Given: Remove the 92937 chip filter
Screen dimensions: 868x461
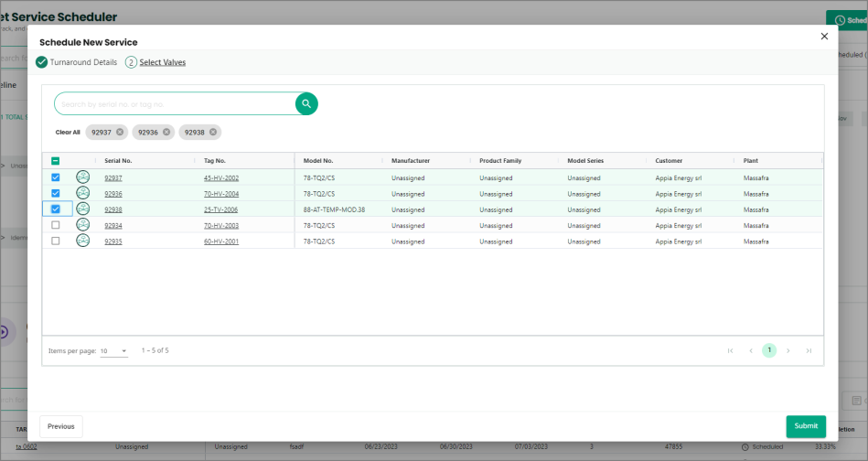Looking at the screenshot, I should 120,133.
